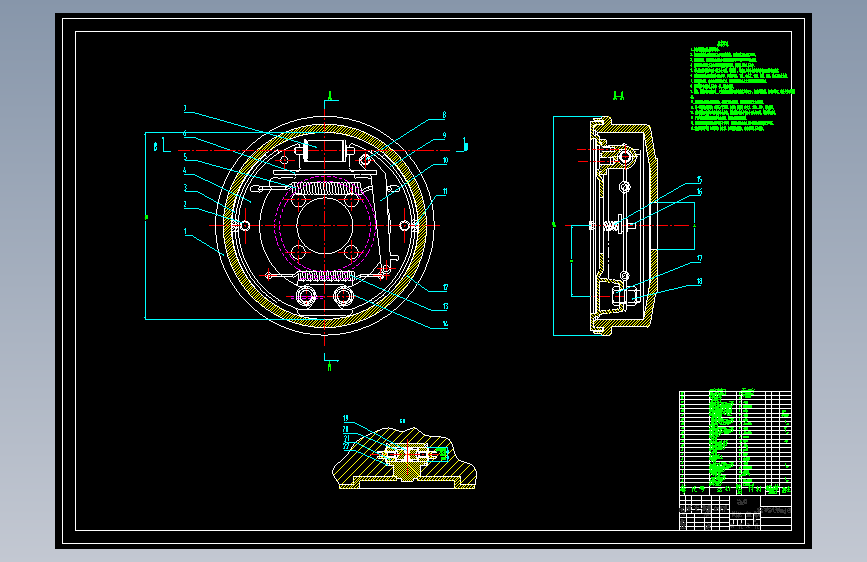Select the hatched detail section view at bottom
This screenshot has height=562, width=867.
404,458
